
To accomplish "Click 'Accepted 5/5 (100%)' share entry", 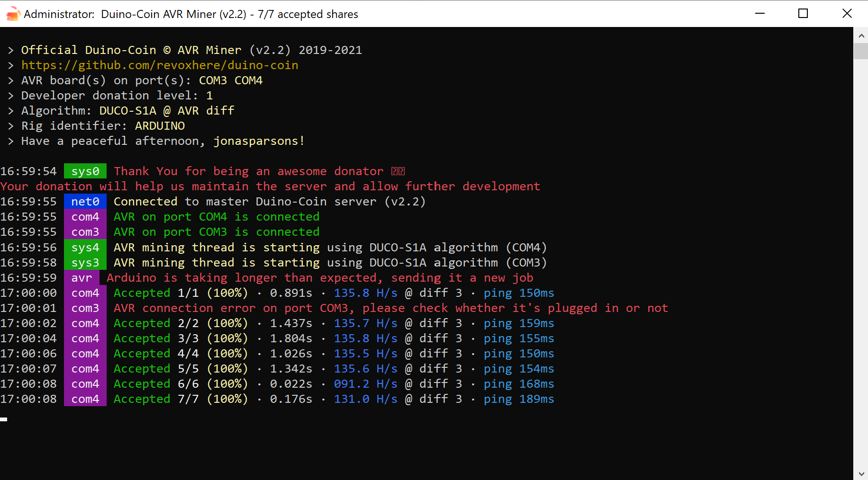I will [181, 369].
